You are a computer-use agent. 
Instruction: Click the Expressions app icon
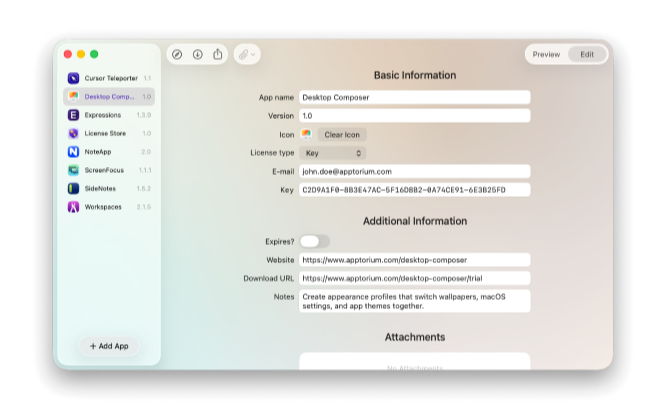point(74,115)
